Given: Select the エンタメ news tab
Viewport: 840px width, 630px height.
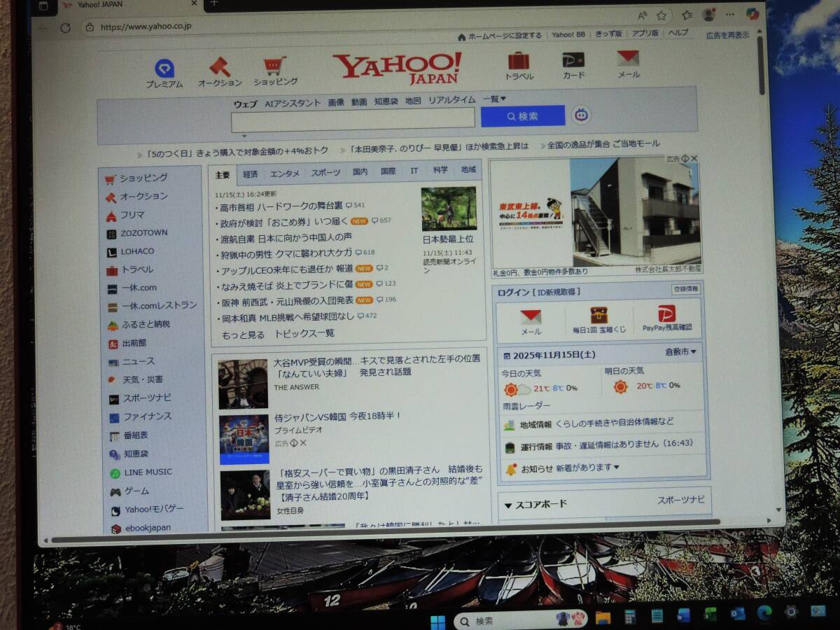Looking at the screenshot, I should coord(285,173).
